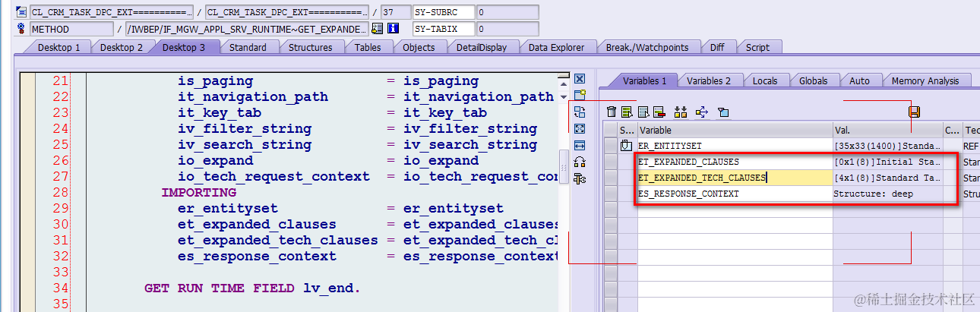Open the Diff tab
This screenshot has width=980, height=312.
click(x=716, y=47)
